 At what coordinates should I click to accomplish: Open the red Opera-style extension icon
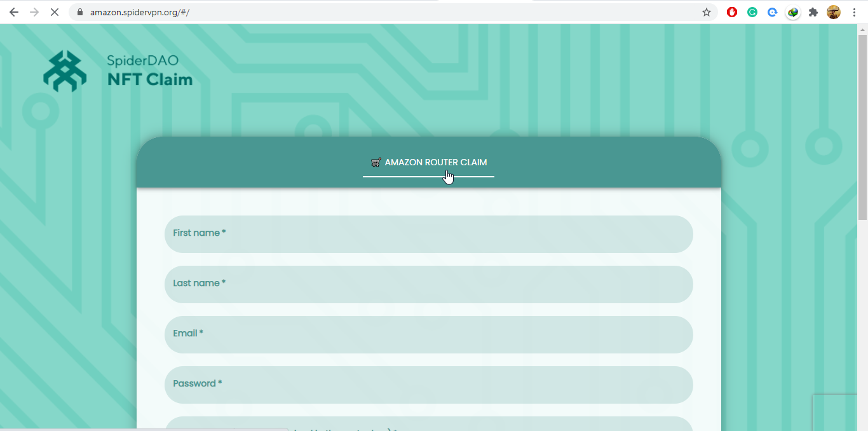[x=732, y=12]
